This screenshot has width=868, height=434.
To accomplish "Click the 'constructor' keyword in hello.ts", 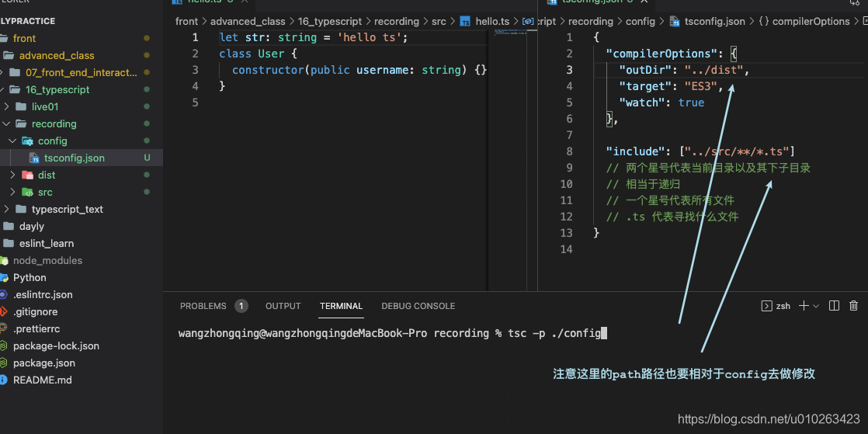I will pyautogui.click(x=269, y=70).
